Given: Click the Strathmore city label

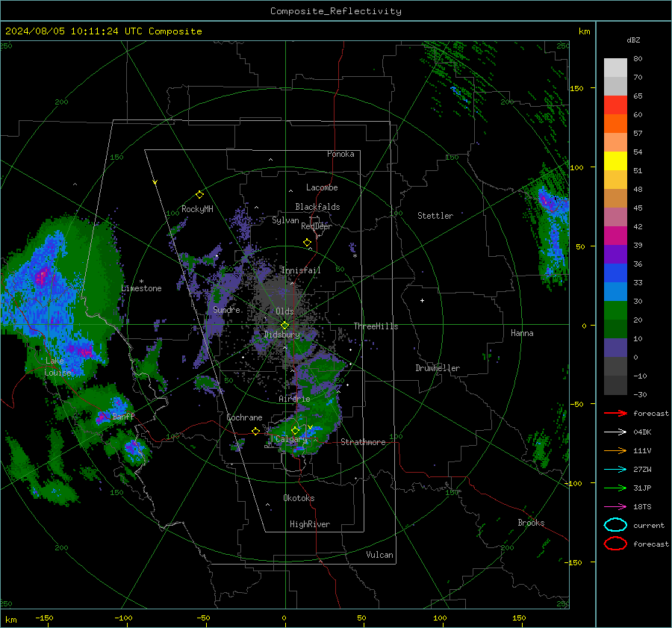Looking at the screenshot, I should (x=363, y=442).
